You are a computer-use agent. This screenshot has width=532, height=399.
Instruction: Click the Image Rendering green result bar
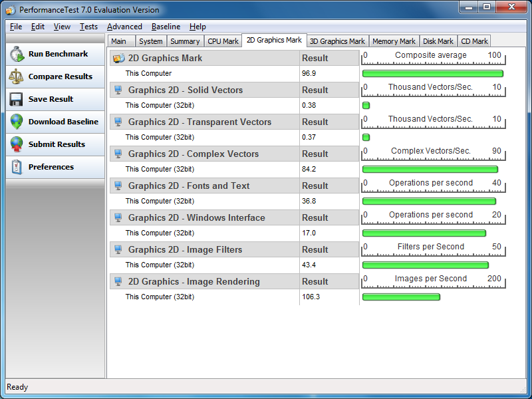click(x=401, y=297)
